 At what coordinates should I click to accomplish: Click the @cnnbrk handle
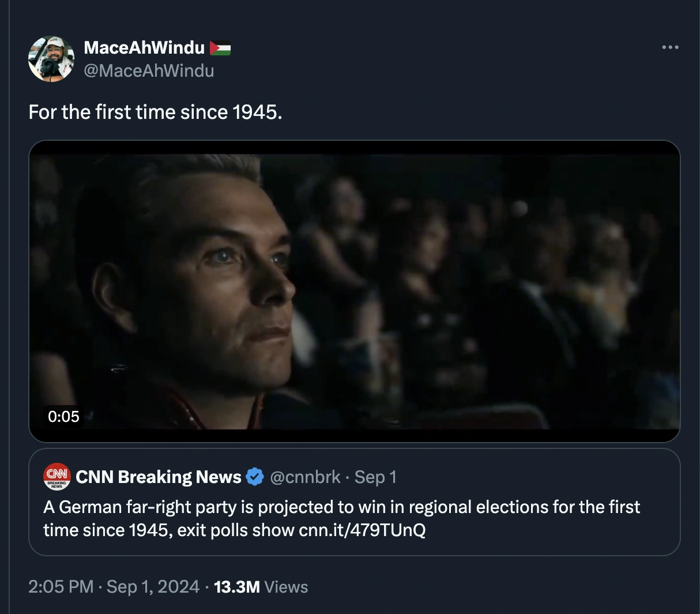point(305,477)
